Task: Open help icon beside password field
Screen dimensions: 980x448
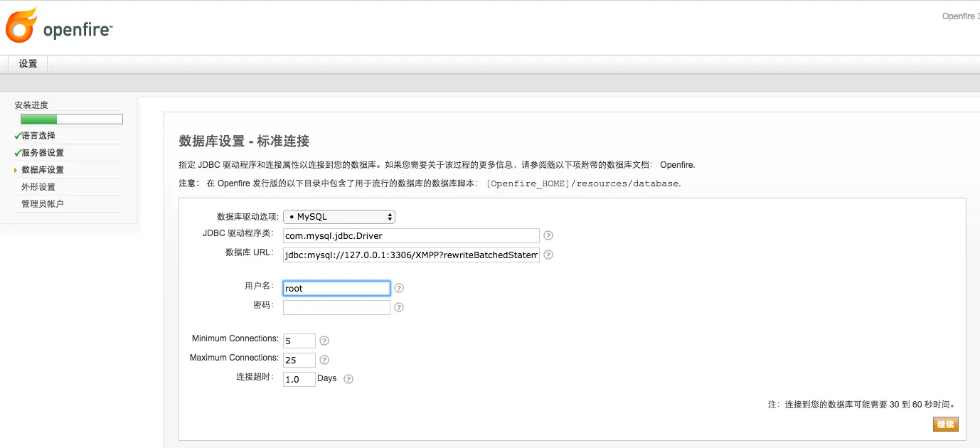Action: point(399,308)
